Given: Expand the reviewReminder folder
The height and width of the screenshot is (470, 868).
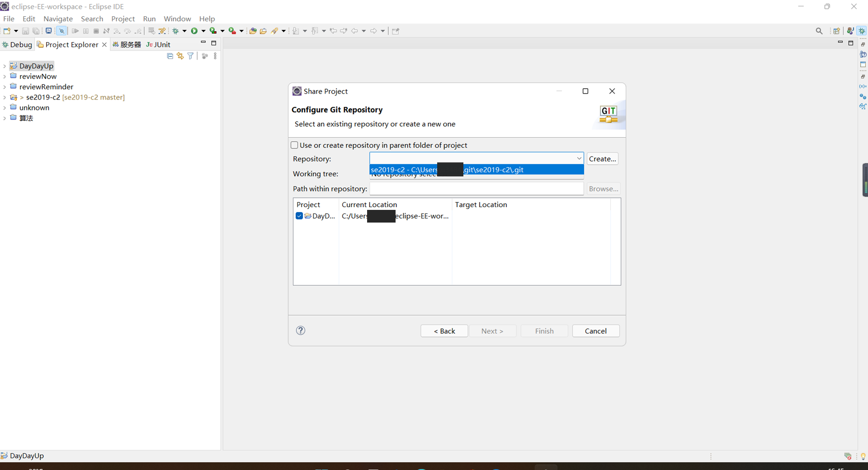Looking at the screenshot, I should point(5,87).
